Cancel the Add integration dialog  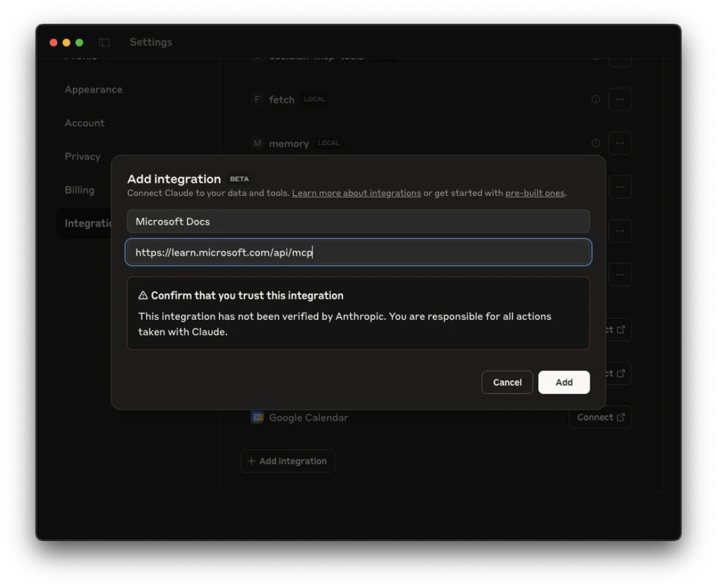click(507, 382)
